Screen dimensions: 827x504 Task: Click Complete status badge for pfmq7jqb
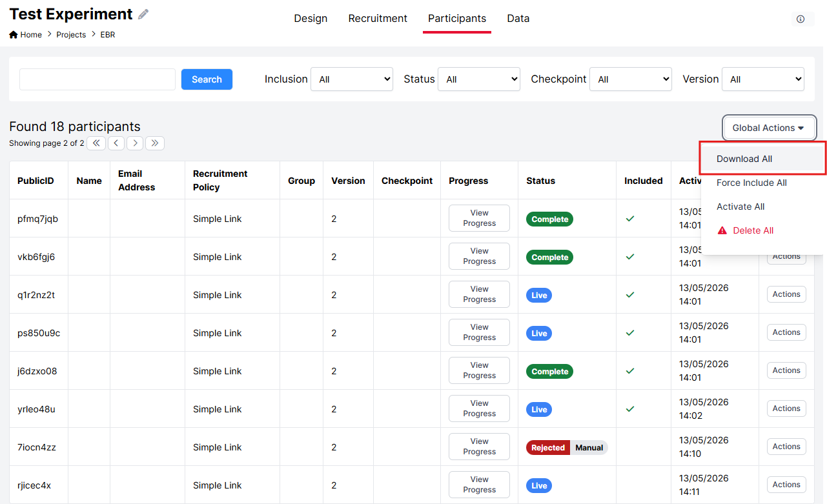[550, 219]
